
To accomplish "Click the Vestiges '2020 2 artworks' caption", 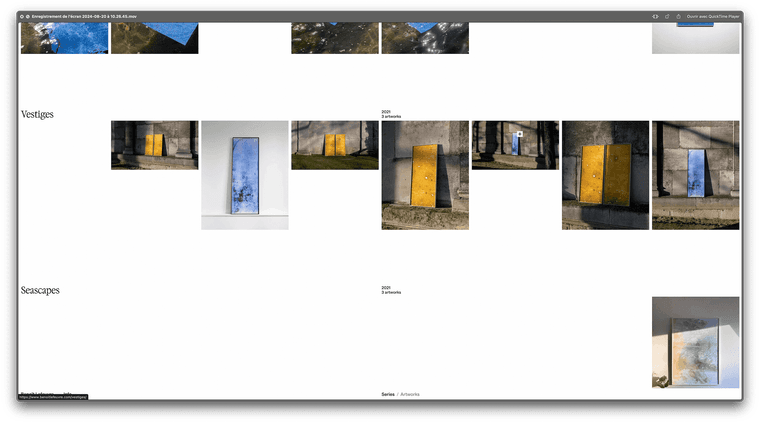I will (391, 114).
